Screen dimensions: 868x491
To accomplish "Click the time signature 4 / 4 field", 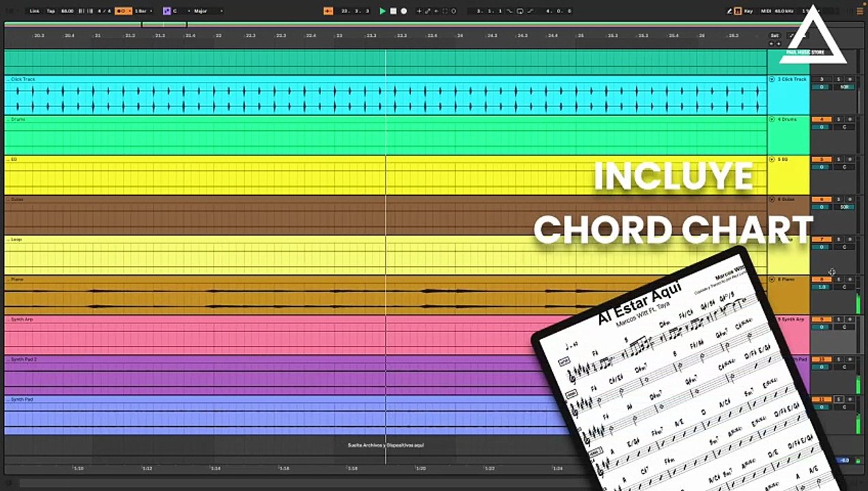I will pyautogui.click(x=104, y=11).
